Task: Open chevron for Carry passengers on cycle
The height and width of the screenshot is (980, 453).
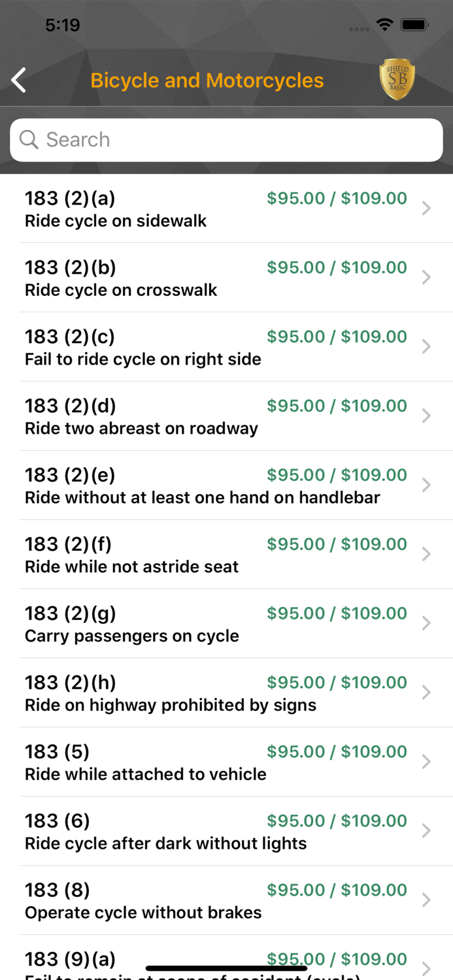Action: coord(426,624)
